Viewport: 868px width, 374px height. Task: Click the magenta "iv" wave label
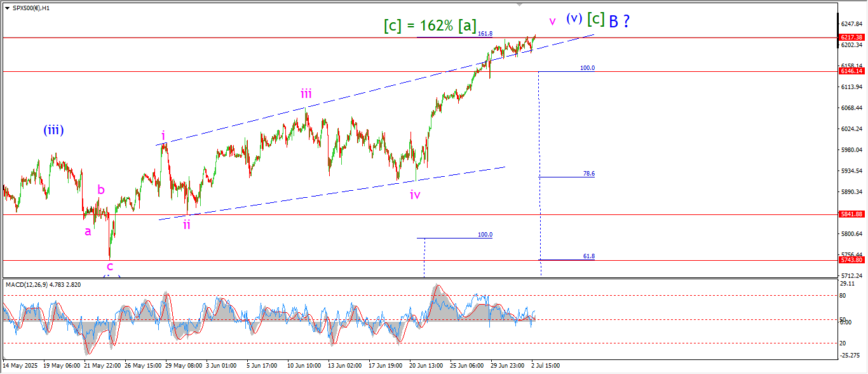tap(415, 195)
